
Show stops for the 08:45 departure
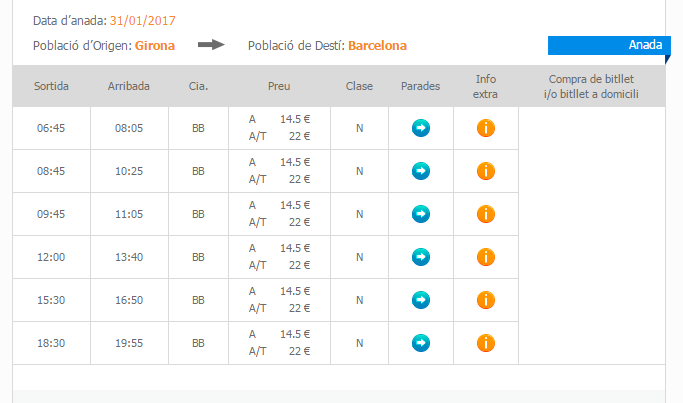pos(421,171)
